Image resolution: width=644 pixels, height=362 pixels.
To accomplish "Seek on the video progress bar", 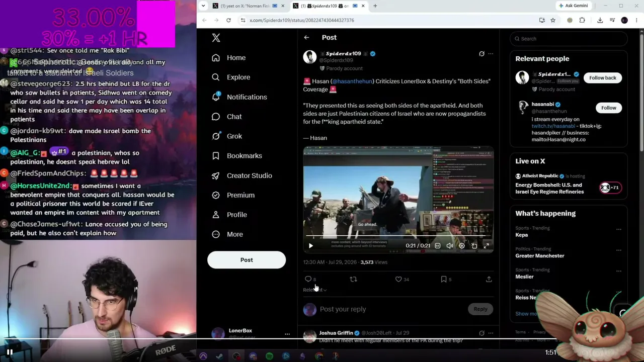I will click(398, 235).
